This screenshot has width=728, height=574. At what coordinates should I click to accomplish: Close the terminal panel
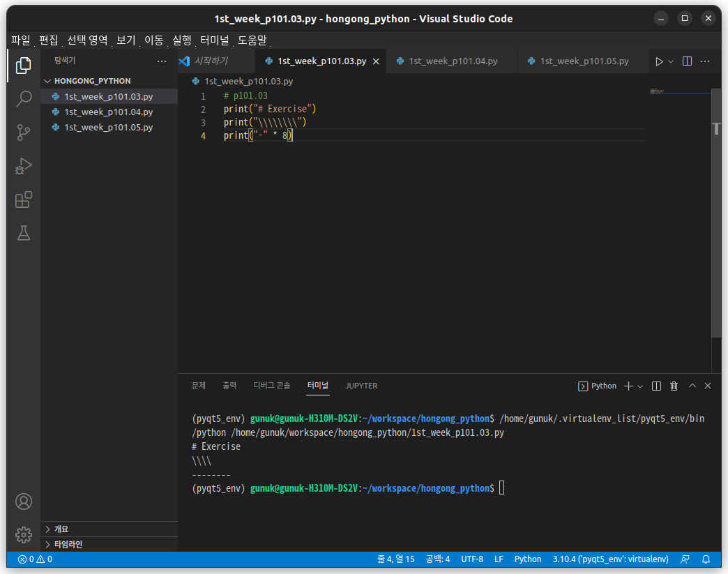tap(708, 386)
